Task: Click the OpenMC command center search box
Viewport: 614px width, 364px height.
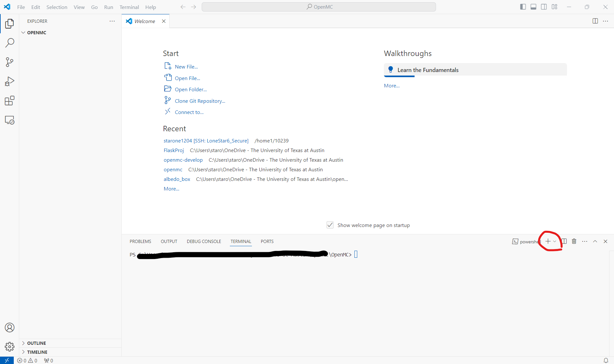Action: [x=319, y=7]
